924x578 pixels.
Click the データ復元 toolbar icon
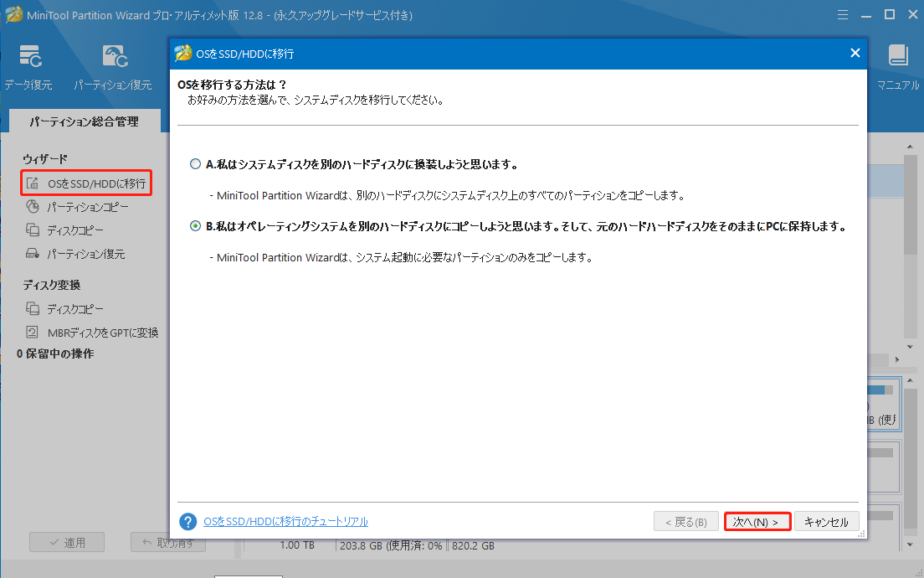click(29, 56)
